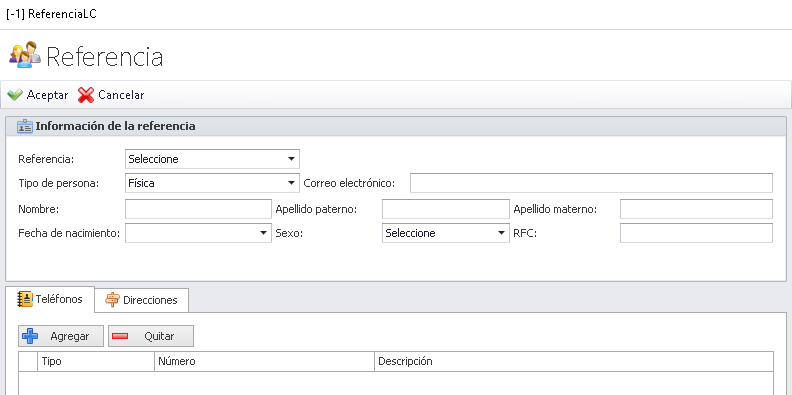Focus the Nombre text field
The width and height of the screenshot is (792, 395).
(199, 209)
